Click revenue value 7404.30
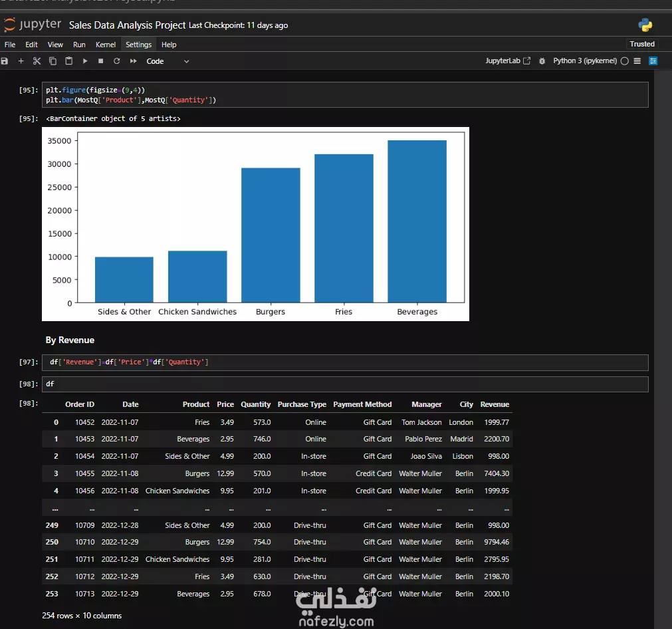This screenshot has height=629, width=672. 497,473
